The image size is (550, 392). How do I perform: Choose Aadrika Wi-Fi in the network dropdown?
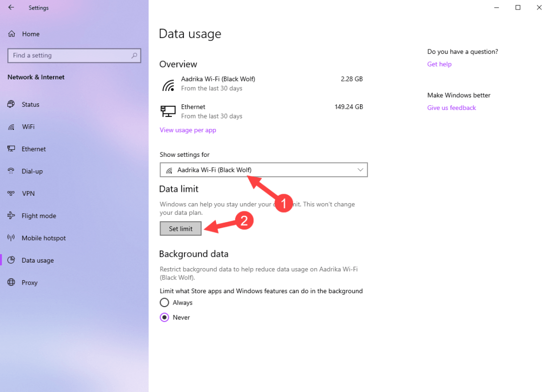(x=215, y=170)
